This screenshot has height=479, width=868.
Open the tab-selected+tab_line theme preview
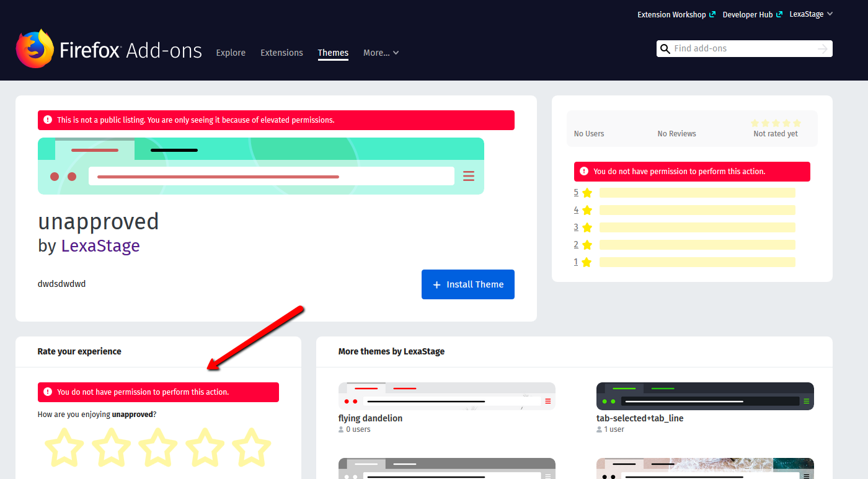pos(705,396)
